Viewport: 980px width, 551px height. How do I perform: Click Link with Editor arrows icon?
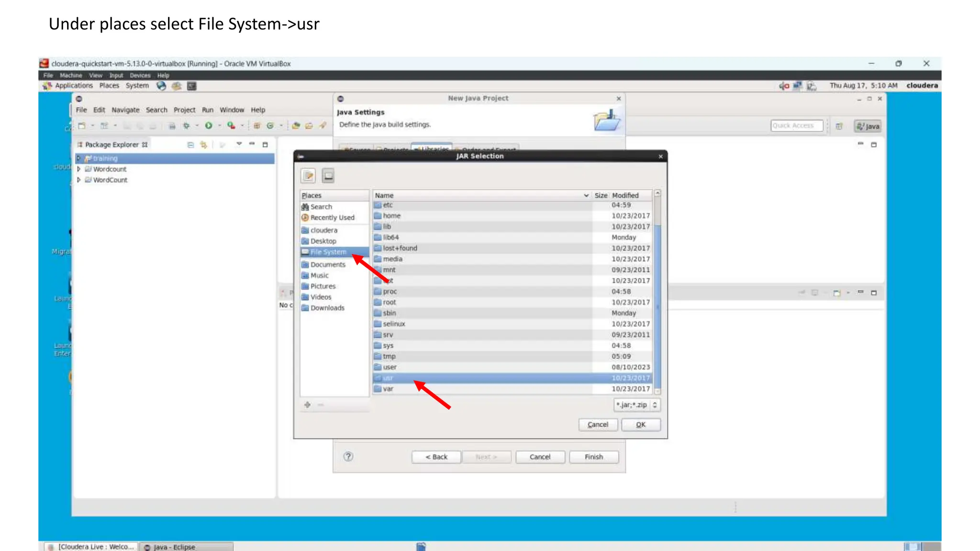point(203,144)
